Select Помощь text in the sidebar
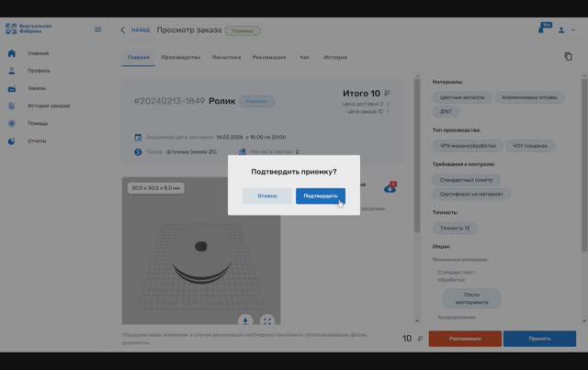This screenshot has width=588, height=370. [x=38, y=123]
